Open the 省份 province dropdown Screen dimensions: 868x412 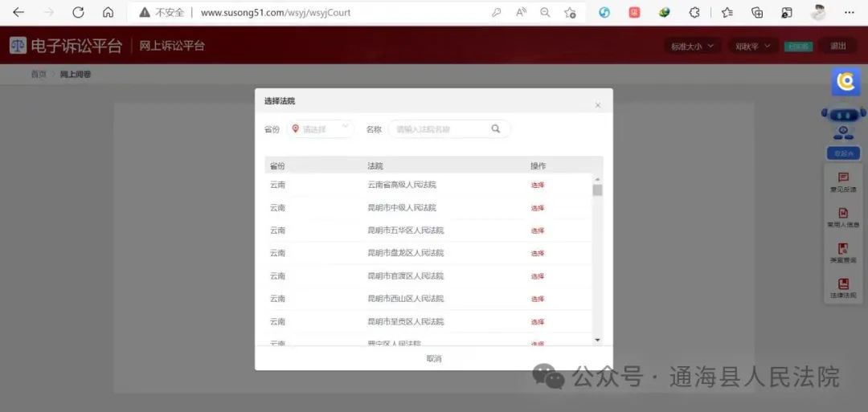pyautogui.click(x=321, y=129)
